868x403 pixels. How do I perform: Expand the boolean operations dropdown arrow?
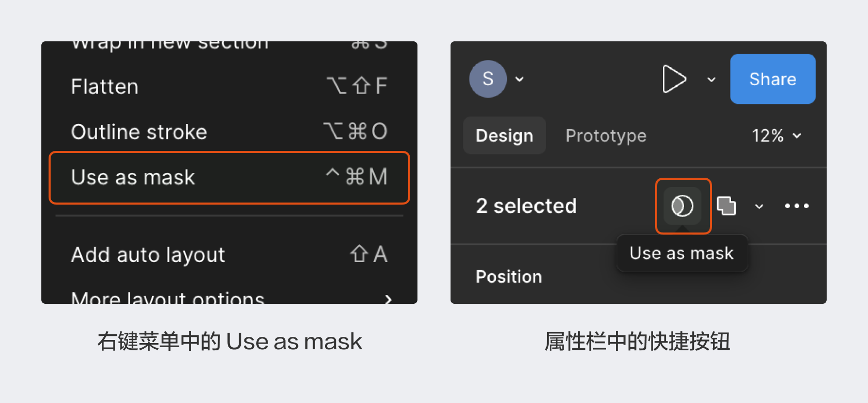759,207
